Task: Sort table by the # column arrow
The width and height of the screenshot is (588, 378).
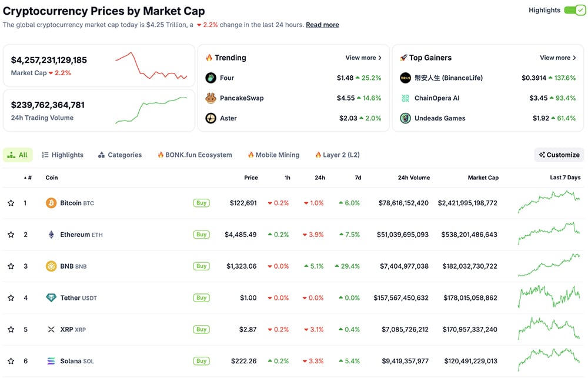Action: pos(25,178)
